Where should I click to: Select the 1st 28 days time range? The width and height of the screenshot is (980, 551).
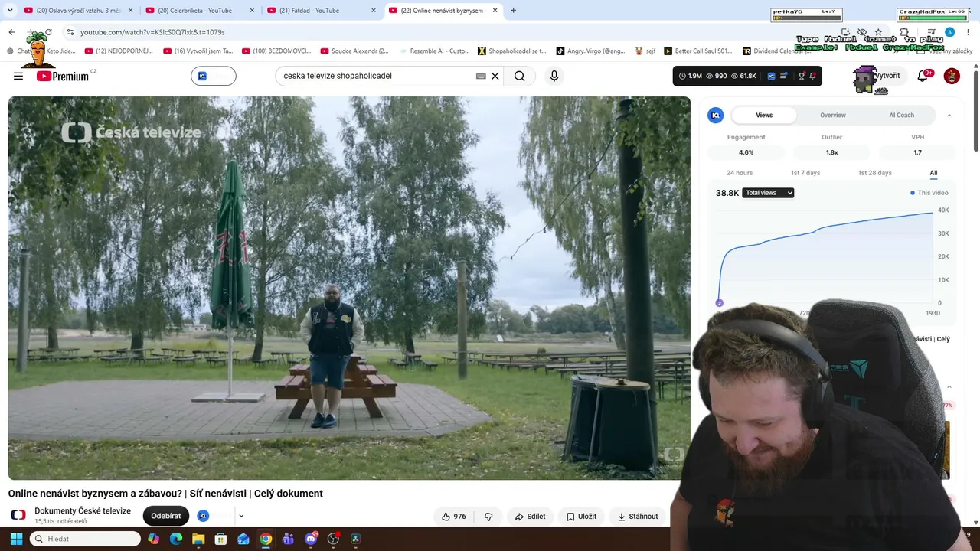(874, 173)
